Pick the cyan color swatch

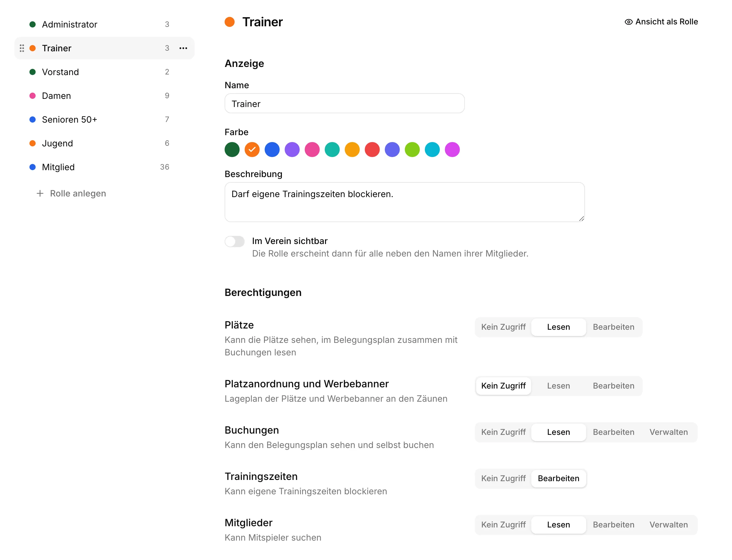coord(432,149)
